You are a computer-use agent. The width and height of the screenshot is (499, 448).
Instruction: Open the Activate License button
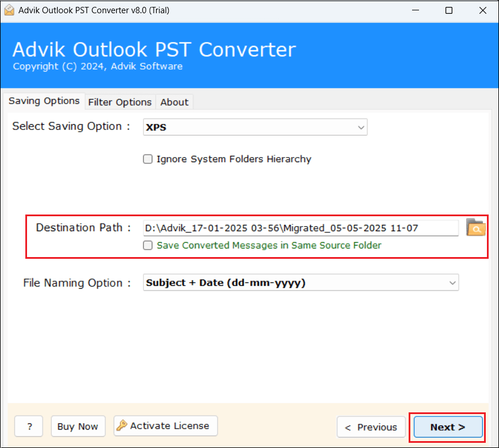(166, 426)
